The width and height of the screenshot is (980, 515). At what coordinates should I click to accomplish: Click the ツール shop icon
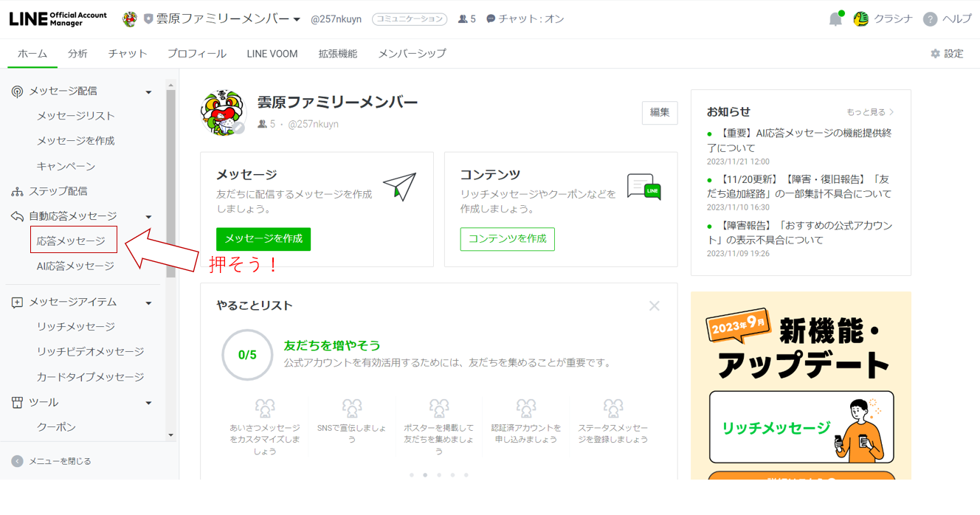coord(17,402)
